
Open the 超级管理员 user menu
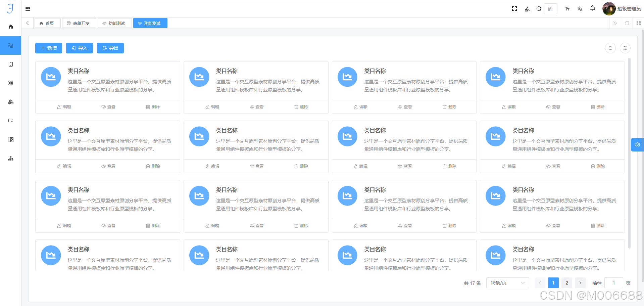[x=629, y=9]
